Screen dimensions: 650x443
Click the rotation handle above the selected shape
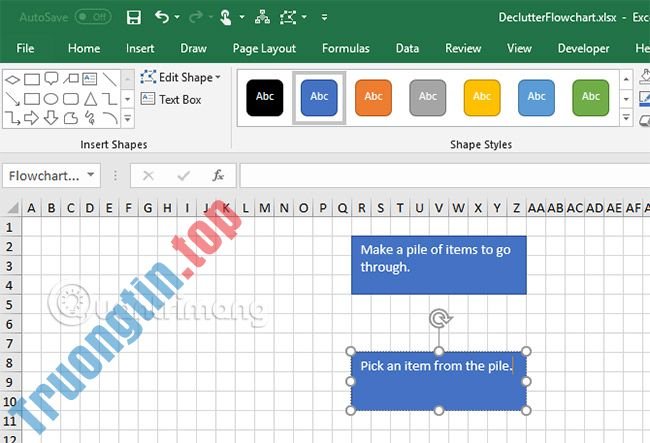pos(440,318)
